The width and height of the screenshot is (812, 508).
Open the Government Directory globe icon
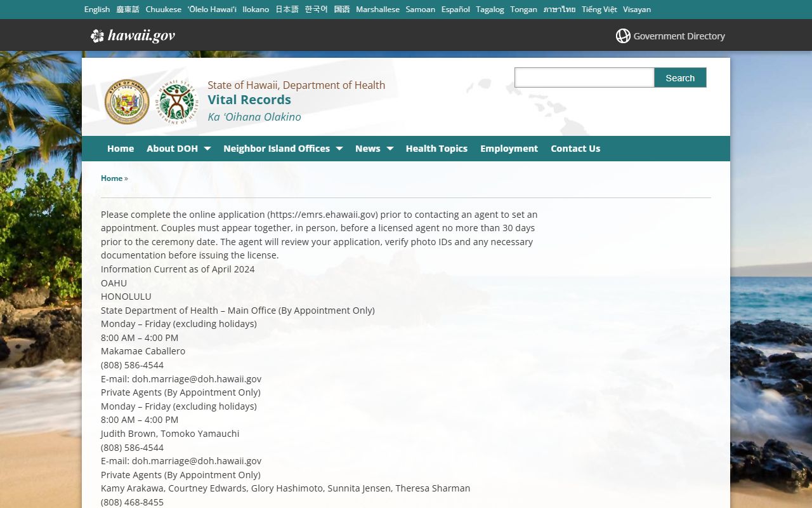[x=623, y=36]
